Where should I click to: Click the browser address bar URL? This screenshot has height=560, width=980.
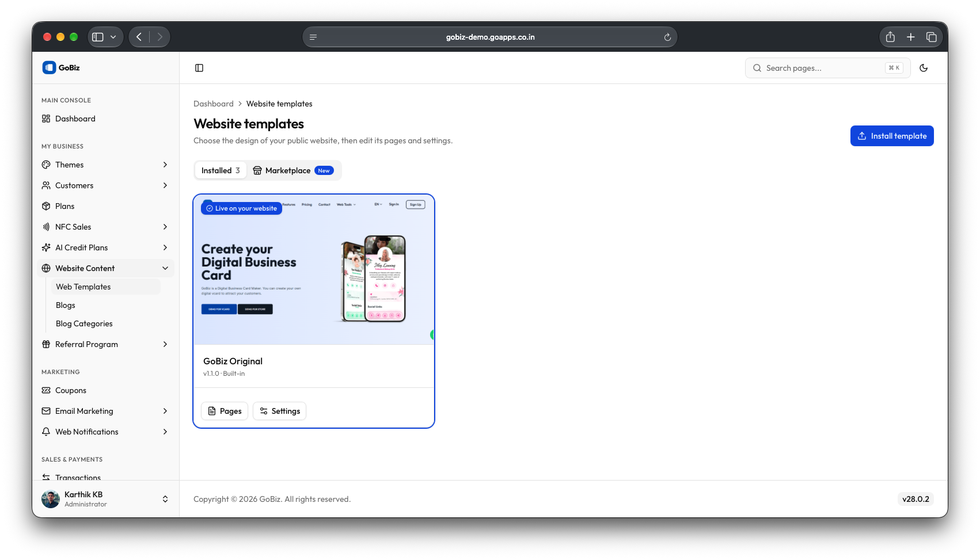tap(490, 37)
